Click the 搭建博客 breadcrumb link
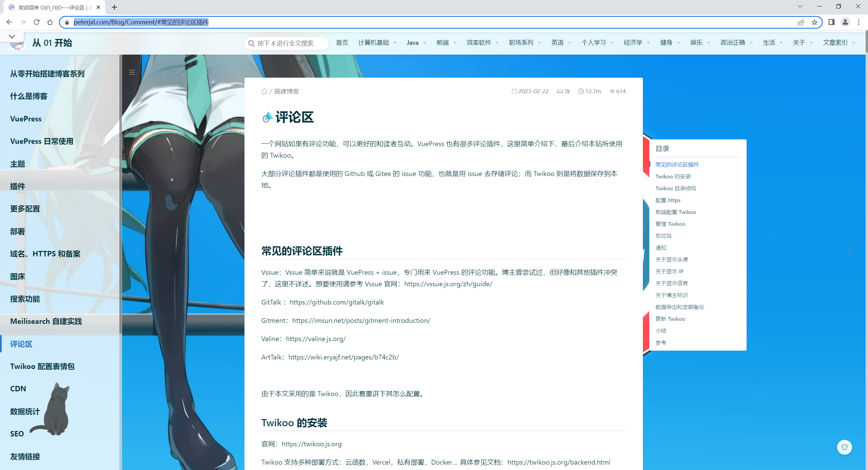The width and height of the screenshot is (868, 470). [x=287, y=92]
